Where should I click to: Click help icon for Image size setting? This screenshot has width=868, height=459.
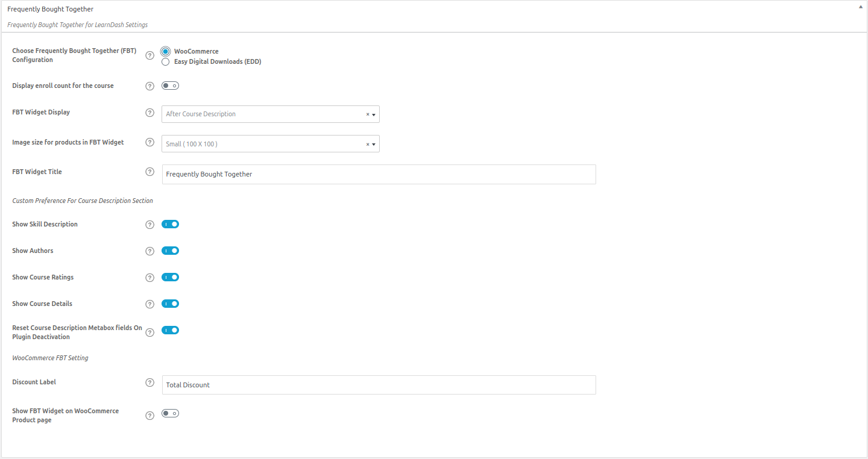click(x=150, y=143)
